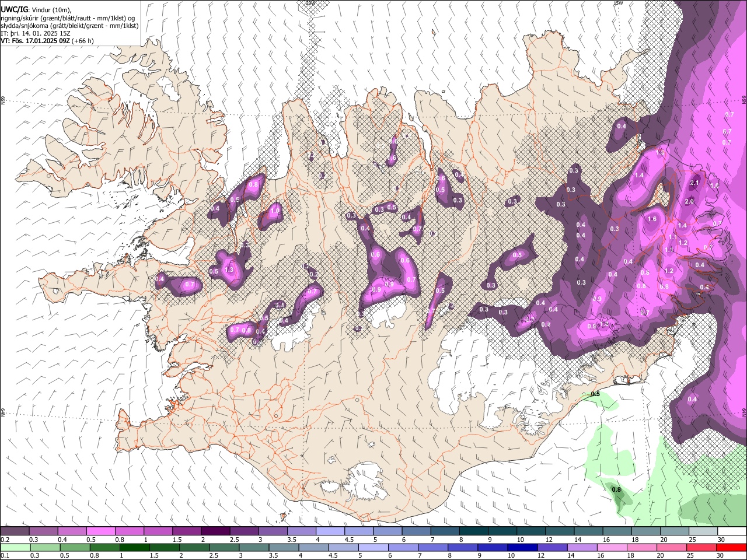Pick the pink lower swatch labeled 16
The image size is (747, 560).
(x=612, y=547)
